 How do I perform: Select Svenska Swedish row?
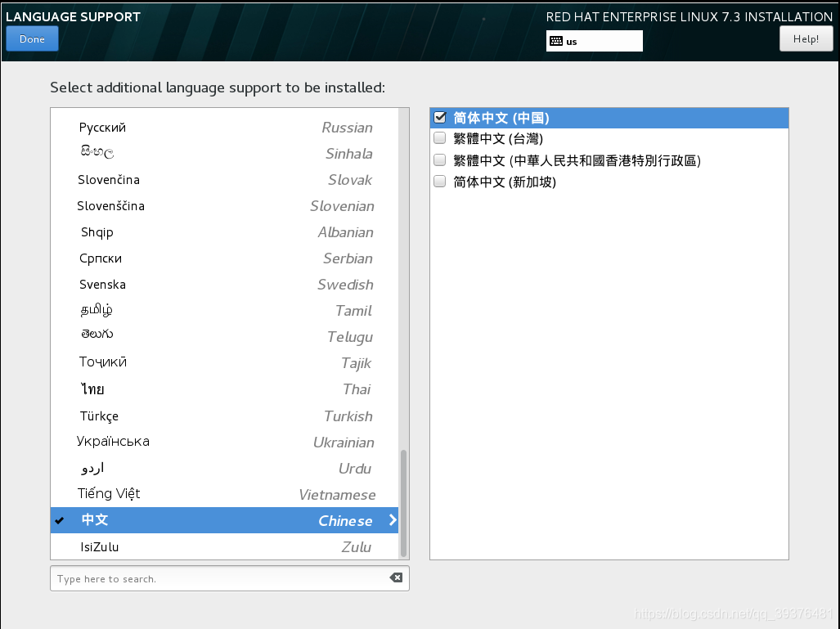tap(224, 285)
